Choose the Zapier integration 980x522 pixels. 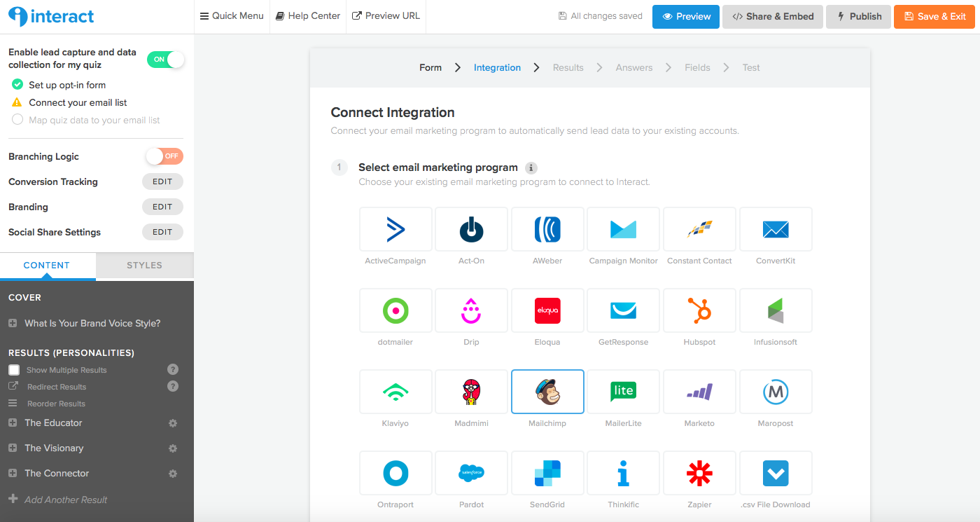699,472
